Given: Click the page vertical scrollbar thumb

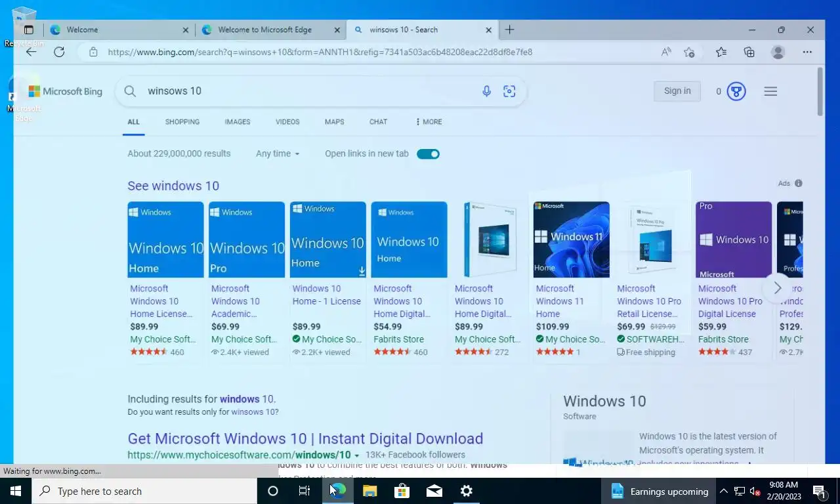Looking at the screenshot, I should coord(820,92).
